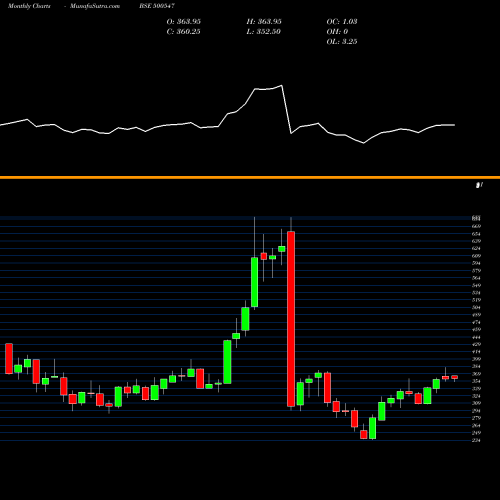
Task: Select the tallest red crash candlestick
Action: [x=291, y=319]
